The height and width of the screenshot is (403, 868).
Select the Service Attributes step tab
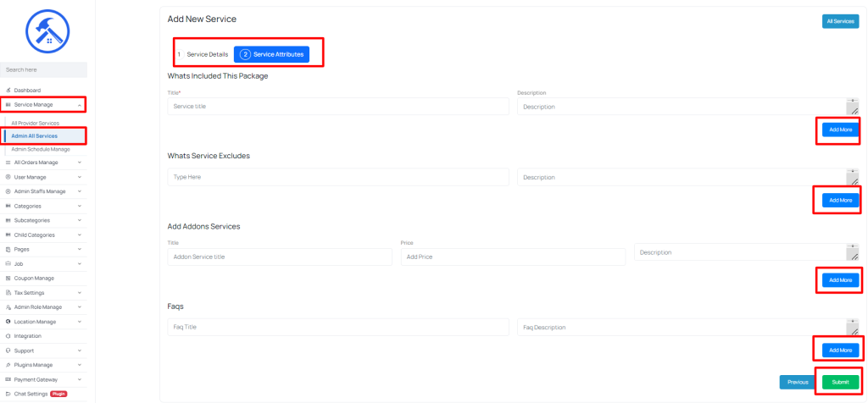[x=271, y=54]
